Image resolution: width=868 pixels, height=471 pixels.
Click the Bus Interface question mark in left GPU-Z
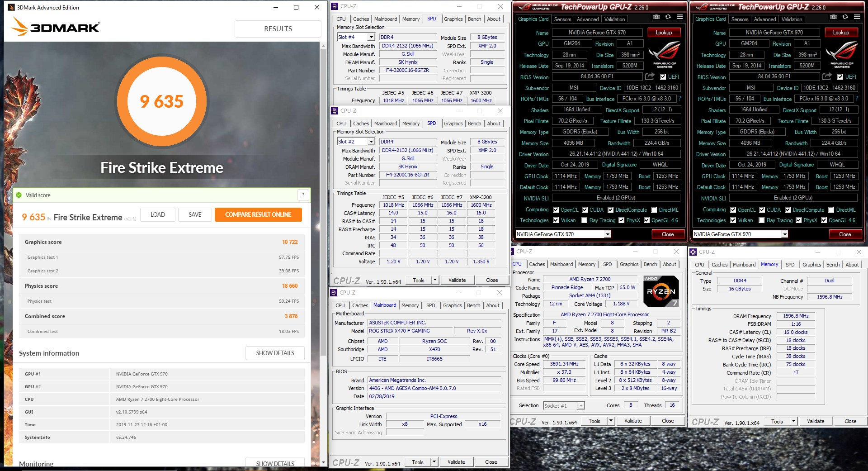pyautogui.click(x=679, y=99)
